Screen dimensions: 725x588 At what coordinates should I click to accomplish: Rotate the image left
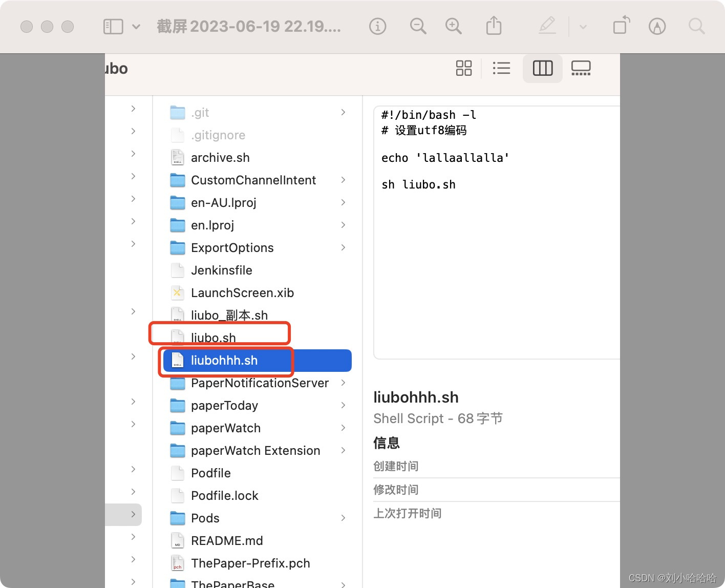(x=621, y=26)
